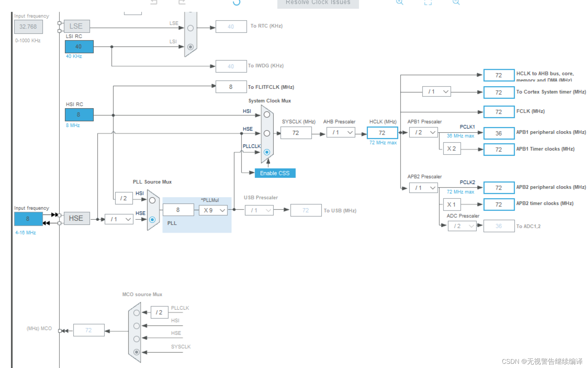Click APB2 timer clocks value 72
The image size is (588, 368).
499,204
